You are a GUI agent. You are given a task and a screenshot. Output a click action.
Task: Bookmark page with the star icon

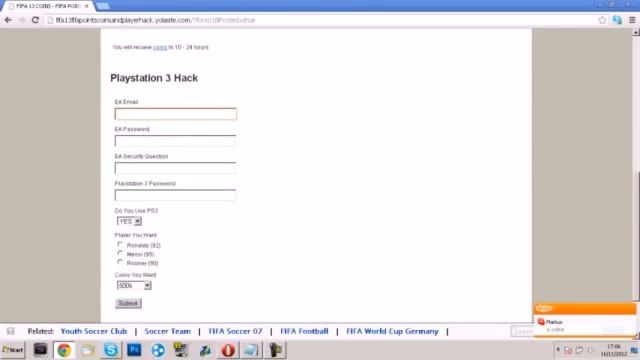coord(602,20)
